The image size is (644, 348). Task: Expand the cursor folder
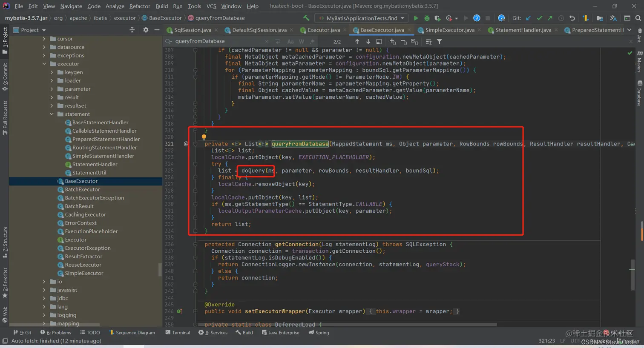click(x=44, y=39)
